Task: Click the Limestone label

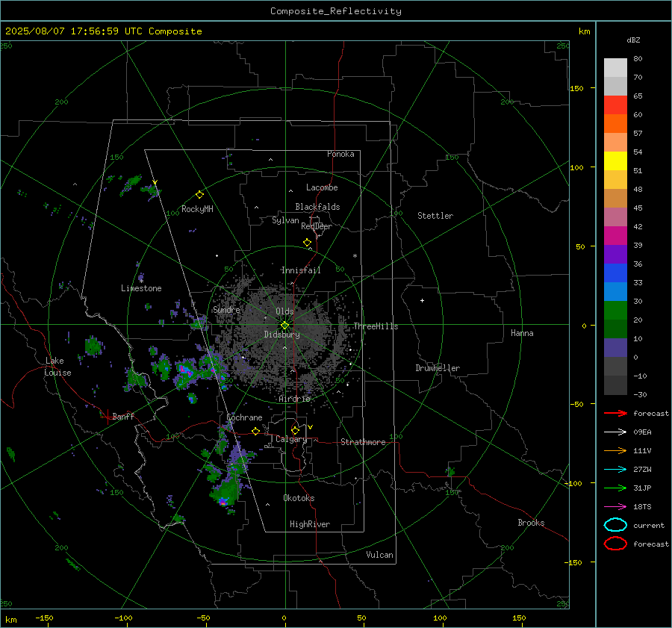Action: (x=141, y=288)
